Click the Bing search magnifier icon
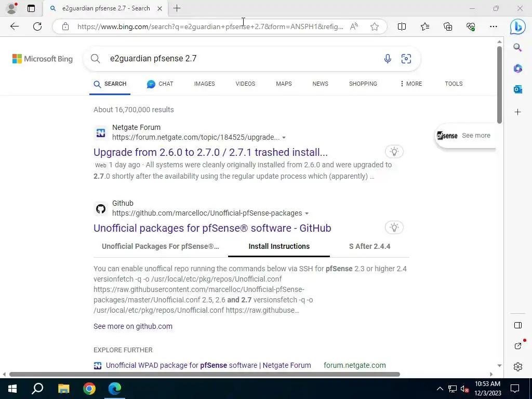 [x=96, y=59]
